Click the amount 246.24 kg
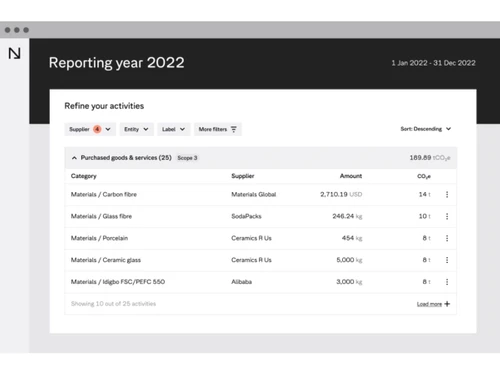 pyautogui.click(x=347, y=216)
